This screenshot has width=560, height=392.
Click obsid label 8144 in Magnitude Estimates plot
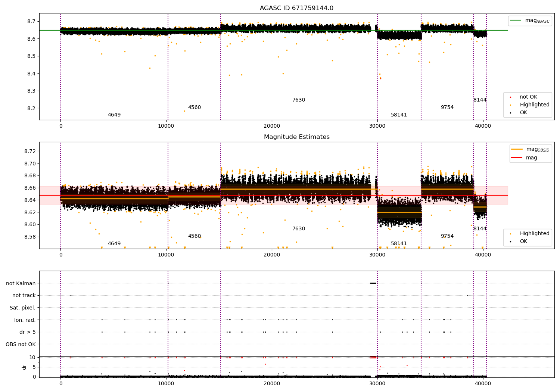tap(480, 229)
